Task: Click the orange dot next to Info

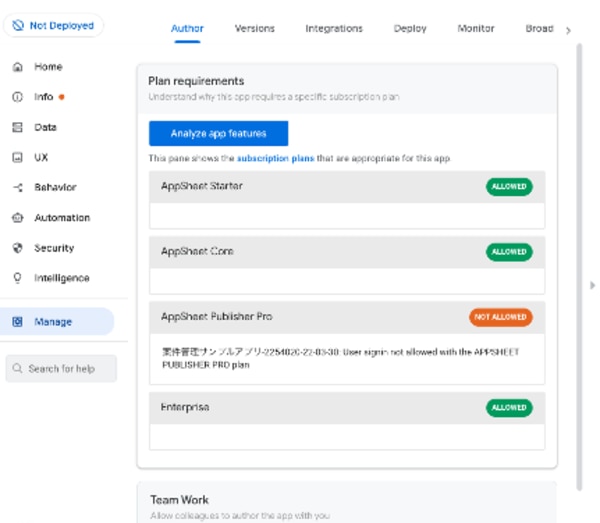Action: [x=62, y=97]
